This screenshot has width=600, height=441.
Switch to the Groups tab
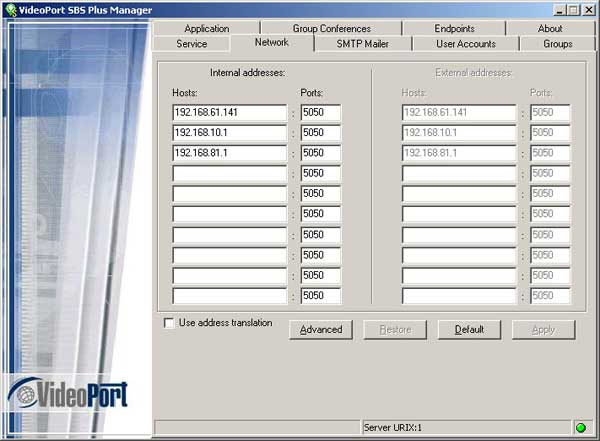pyautogui.click(x=558, y=44)
